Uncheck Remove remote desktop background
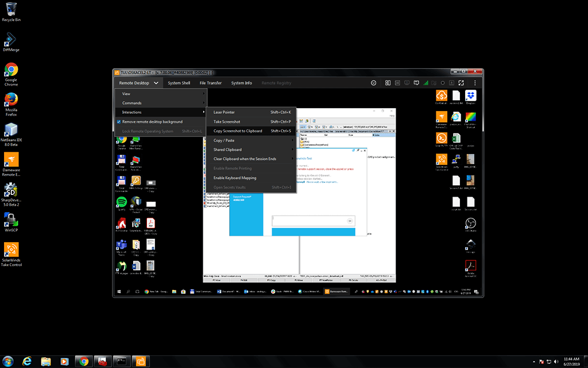The width and height of the screenshot is (588, 368). click(119, 121)
